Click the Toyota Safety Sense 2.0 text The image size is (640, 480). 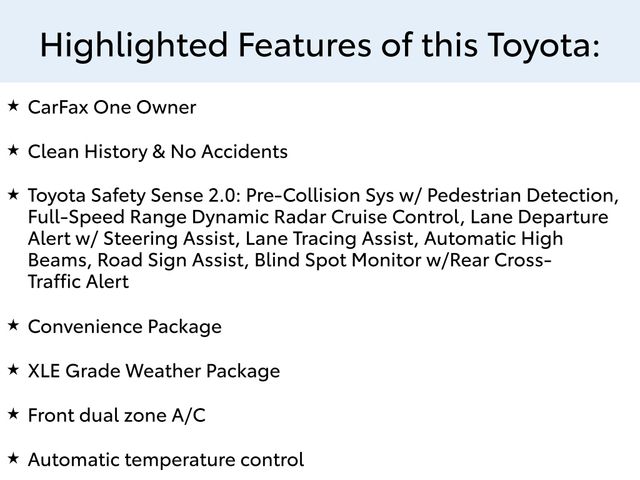pos(131,195)
